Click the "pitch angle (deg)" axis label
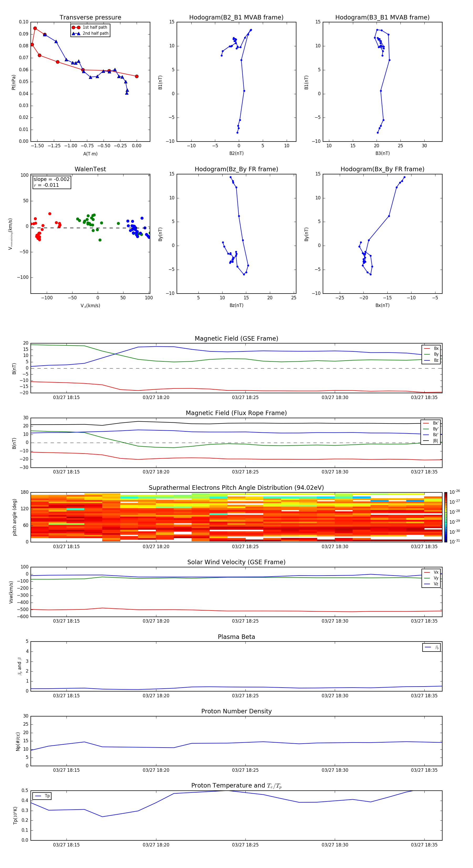The width and height of the screenshot is (473, 868). (14, 517)
